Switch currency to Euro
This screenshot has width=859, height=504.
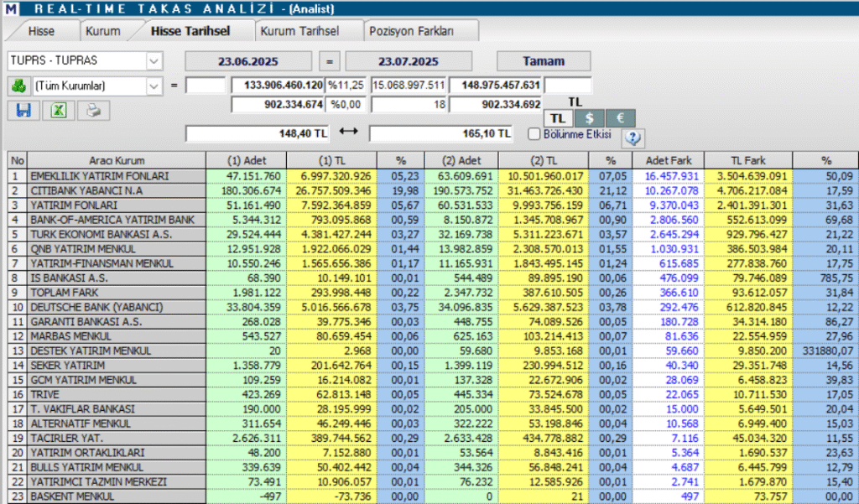620,117
